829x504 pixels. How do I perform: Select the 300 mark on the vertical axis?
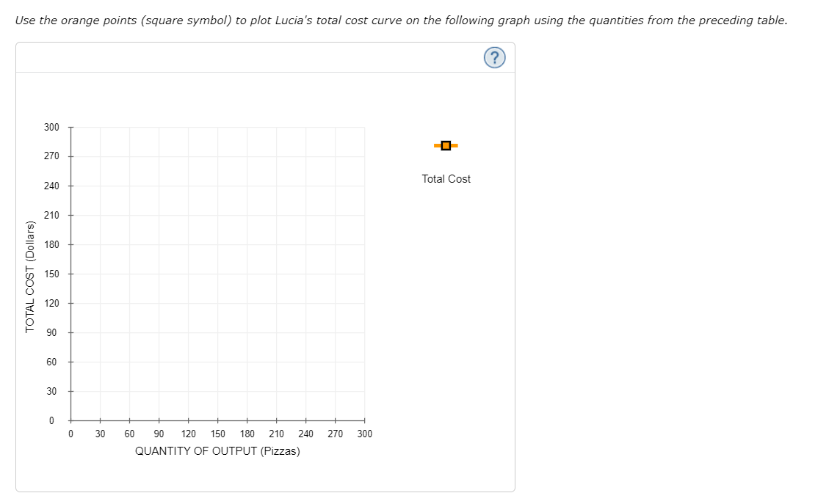pos(51,127)
